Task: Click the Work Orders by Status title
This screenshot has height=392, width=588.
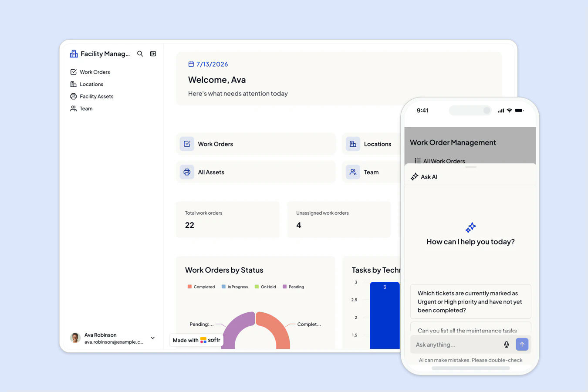Action: click(x=224, y=270)
